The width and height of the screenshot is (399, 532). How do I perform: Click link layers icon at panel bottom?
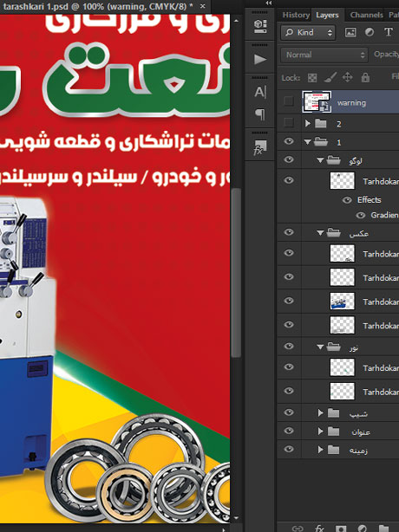coord(298,529)
